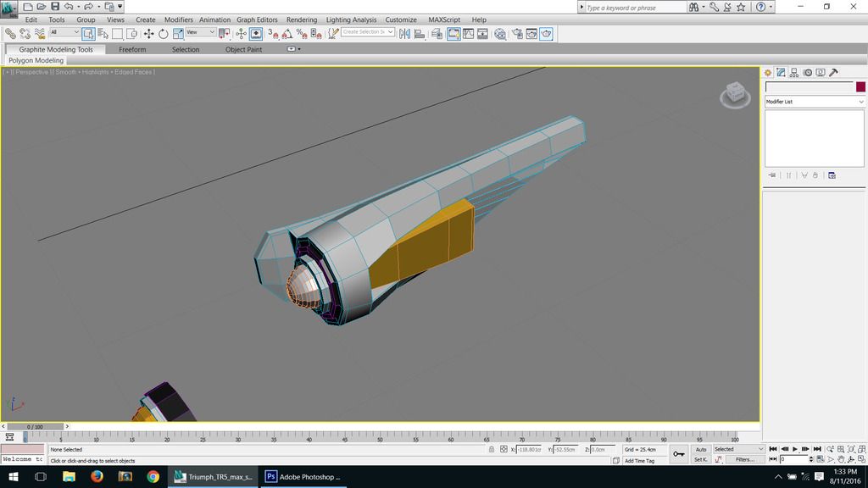Open the selection filter All dropdown

(64, 32)
